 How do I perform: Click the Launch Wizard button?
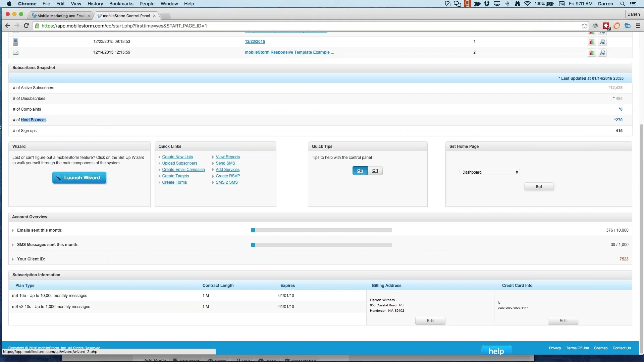click(x=79, y=177)
